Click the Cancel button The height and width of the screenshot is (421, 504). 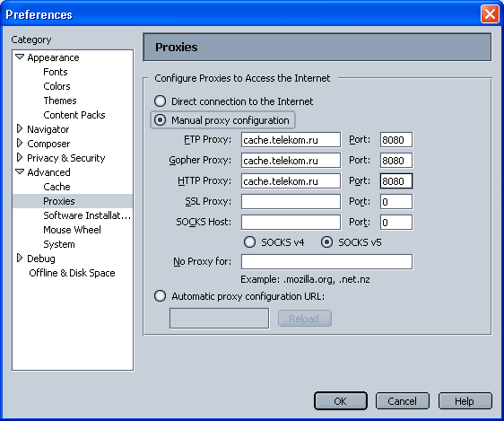tap(402, 400)
